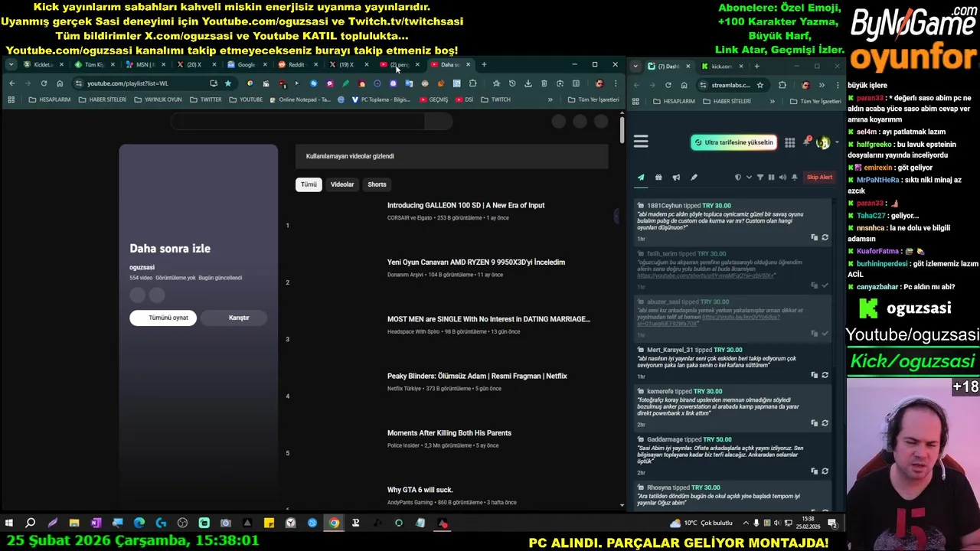This screenshot has width=980, height=551.
Task: Open Streamlabs notifications bell
Action: click(806, 142)
